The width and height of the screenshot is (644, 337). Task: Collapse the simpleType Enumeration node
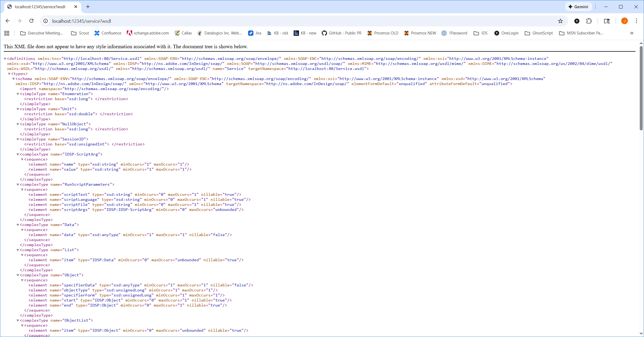18,94
